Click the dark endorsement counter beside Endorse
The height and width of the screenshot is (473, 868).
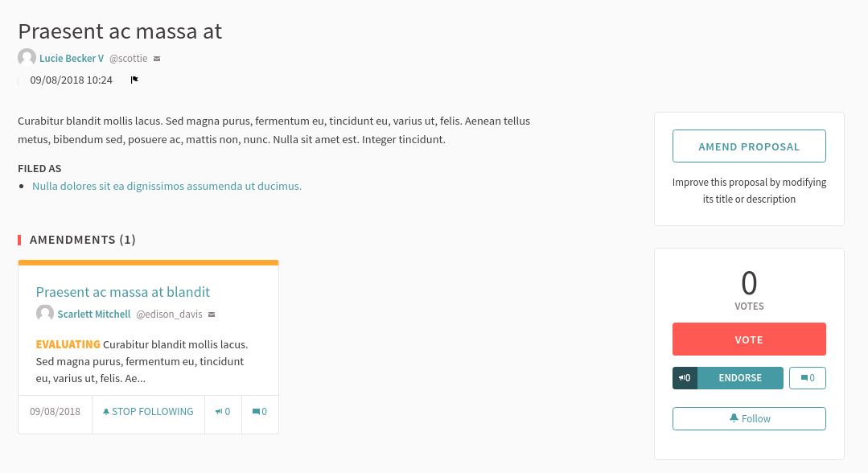(x=685, y=378)
